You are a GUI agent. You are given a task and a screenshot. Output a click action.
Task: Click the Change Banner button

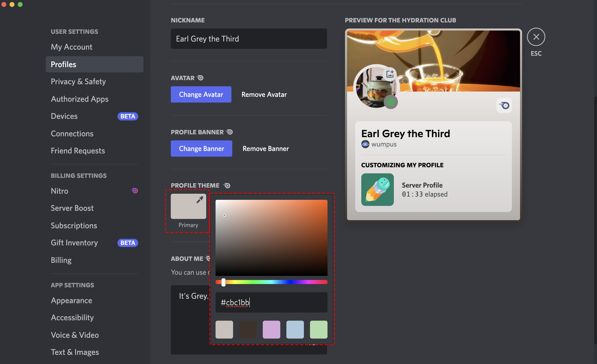tap(201, 148)
